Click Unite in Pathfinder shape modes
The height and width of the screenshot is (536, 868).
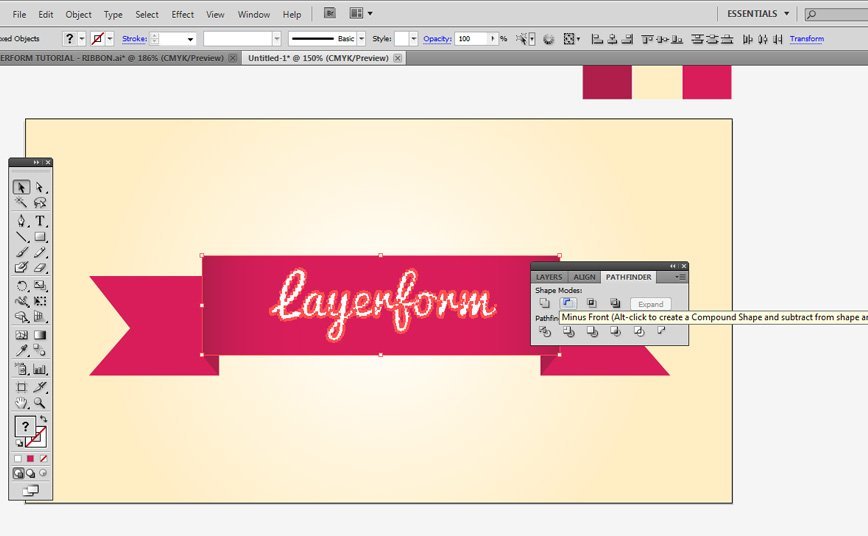point(545,303)
